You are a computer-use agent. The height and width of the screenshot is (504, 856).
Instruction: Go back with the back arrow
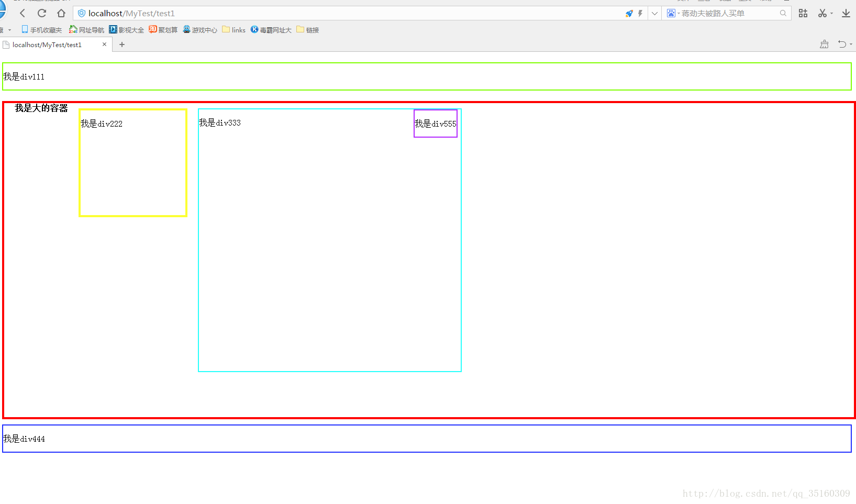click(23, 13)
